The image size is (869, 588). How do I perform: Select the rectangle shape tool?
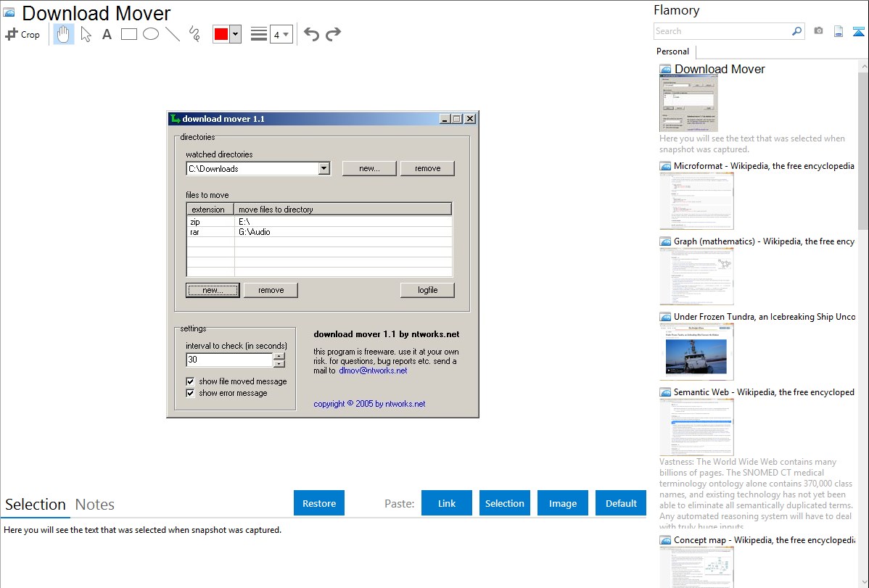[x=128, y=34]
